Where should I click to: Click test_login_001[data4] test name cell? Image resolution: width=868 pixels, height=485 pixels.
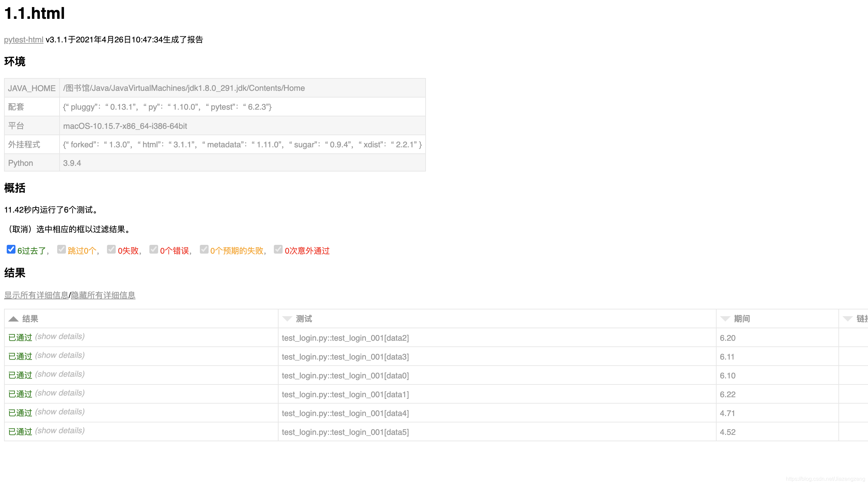[345, 413]
